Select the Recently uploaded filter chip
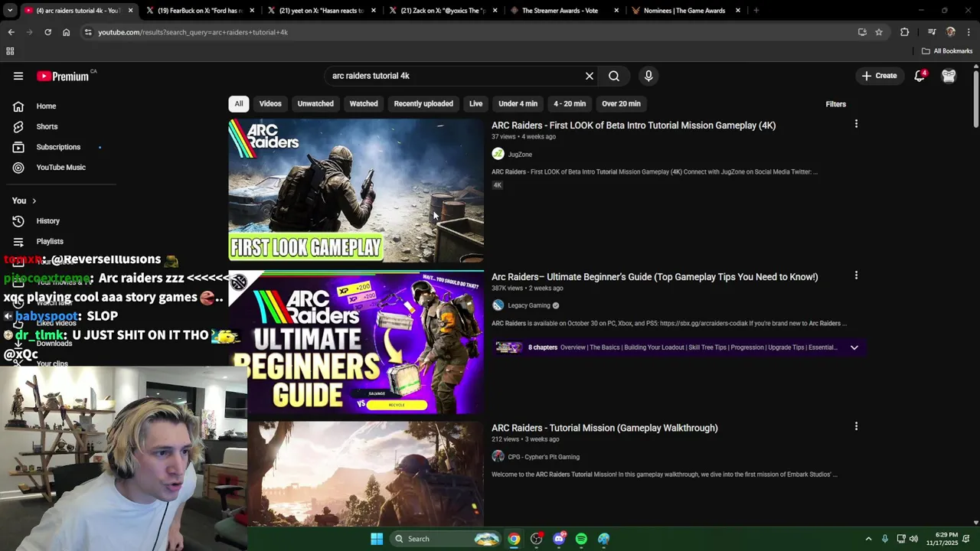The image size is (980, 551). [423, 103]
